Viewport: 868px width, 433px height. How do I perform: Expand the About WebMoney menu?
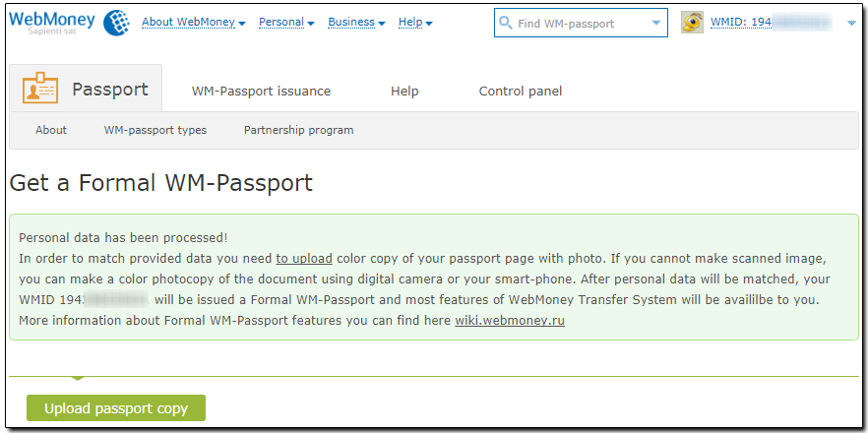coord(193,22)
